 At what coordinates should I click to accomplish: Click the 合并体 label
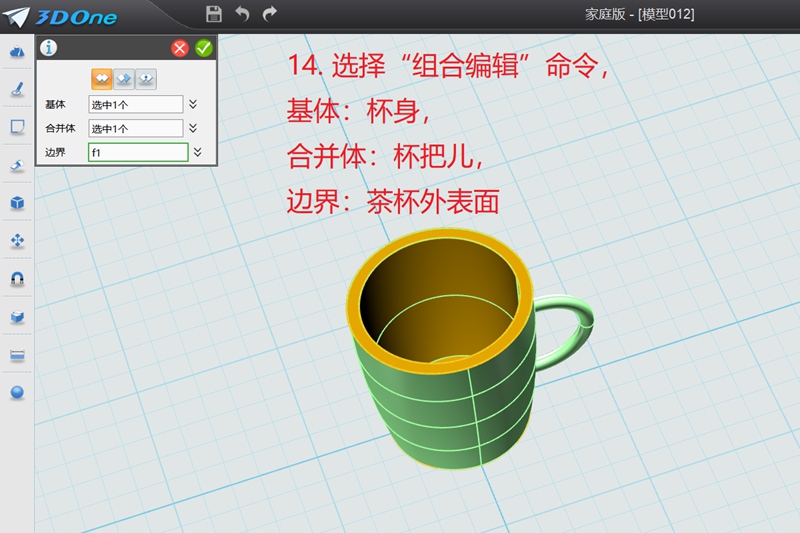tap(60, 129)
